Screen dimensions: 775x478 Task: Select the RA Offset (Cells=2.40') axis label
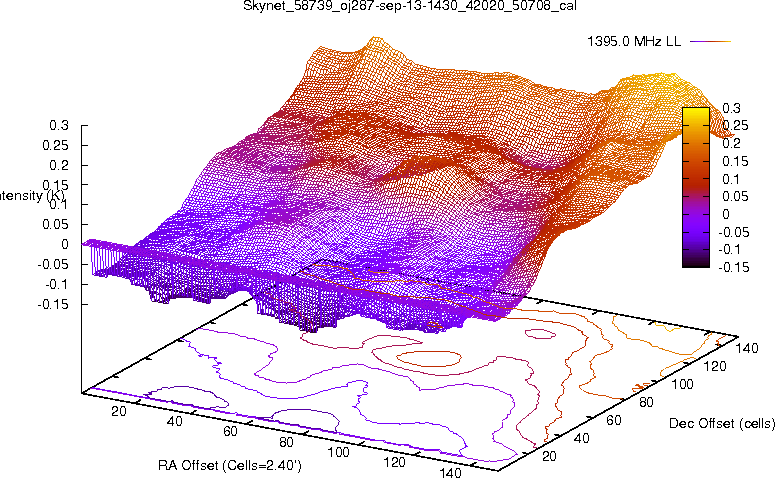230,466
